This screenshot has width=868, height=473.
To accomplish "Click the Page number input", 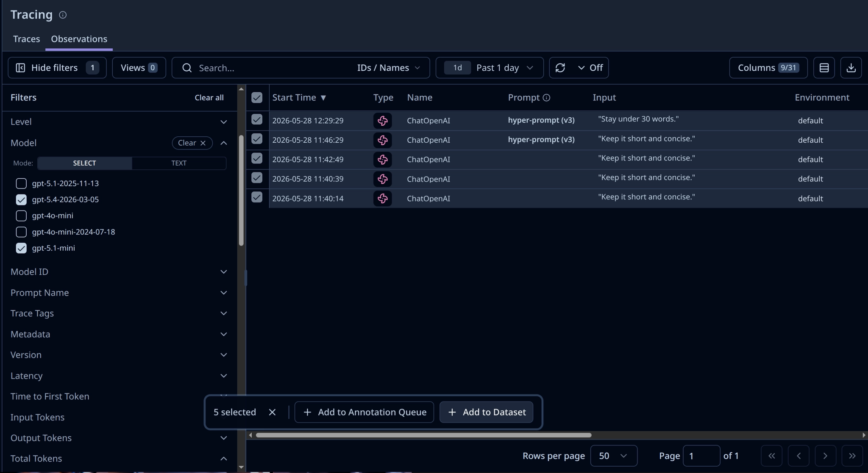I will pos(701,456).
